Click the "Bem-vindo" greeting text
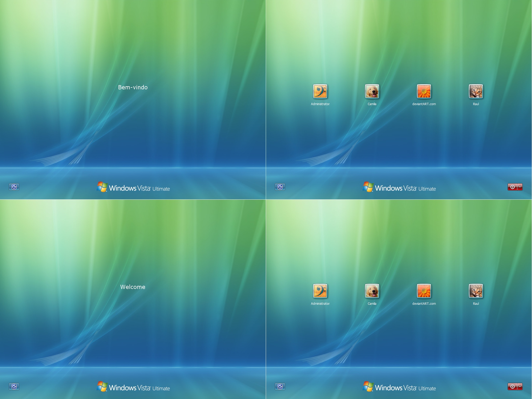 [x=133, y=87]
